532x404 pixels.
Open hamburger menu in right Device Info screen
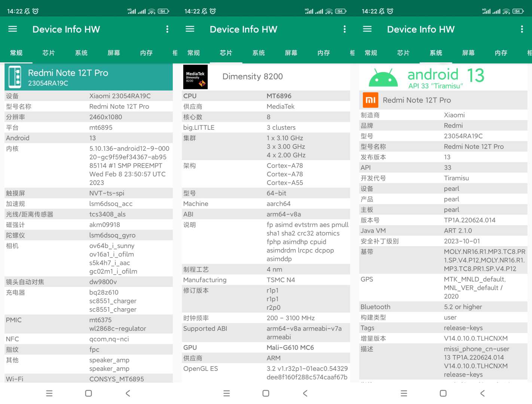[x=367, y=29]
